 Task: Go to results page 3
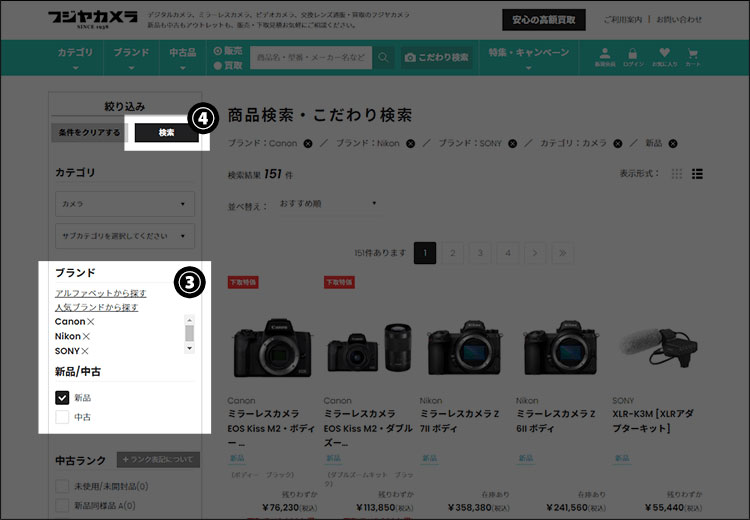pos(480,253)
